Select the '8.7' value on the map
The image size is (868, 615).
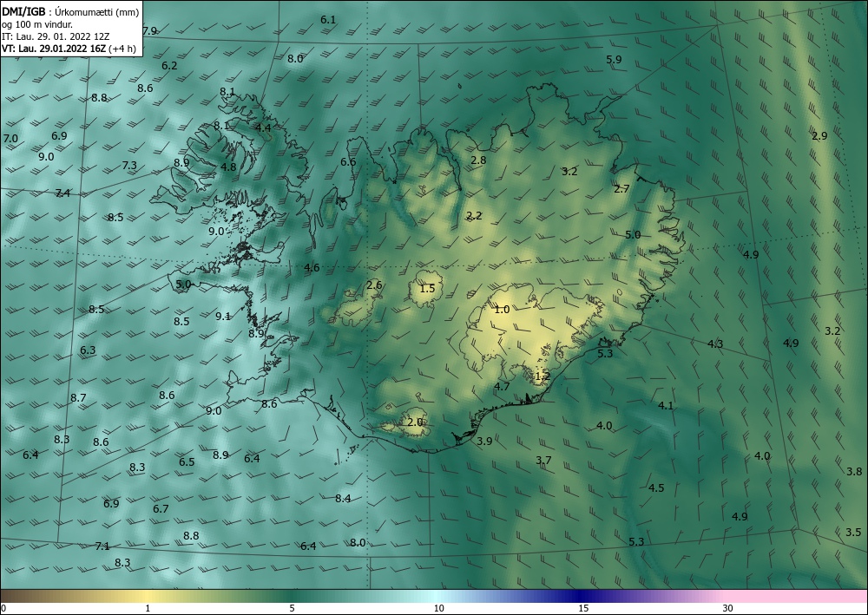tap(78, 397)
